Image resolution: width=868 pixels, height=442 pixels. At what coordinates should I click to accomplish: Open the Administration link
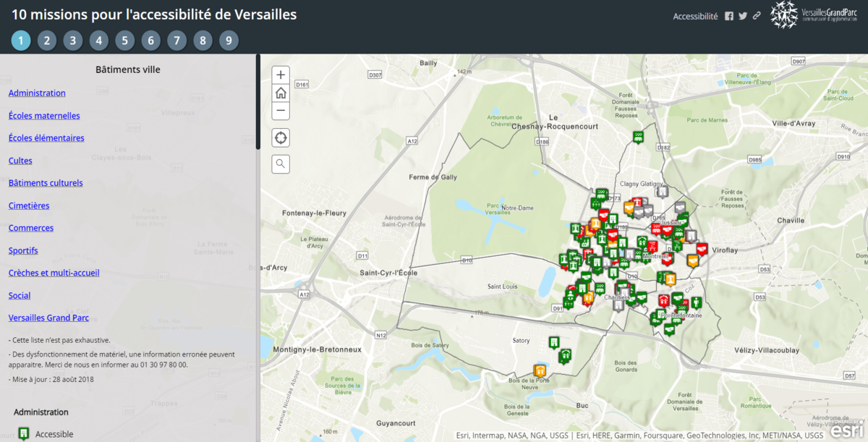(37, 93)
